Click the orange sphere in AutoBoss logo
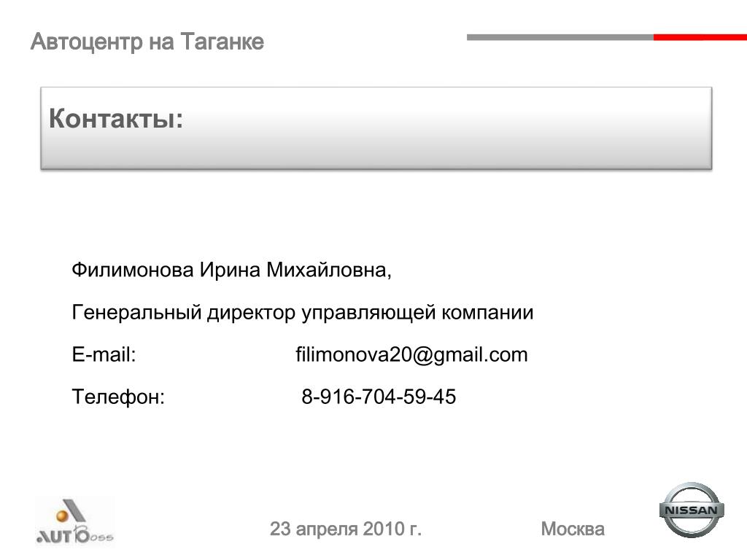 click(63, 516)
